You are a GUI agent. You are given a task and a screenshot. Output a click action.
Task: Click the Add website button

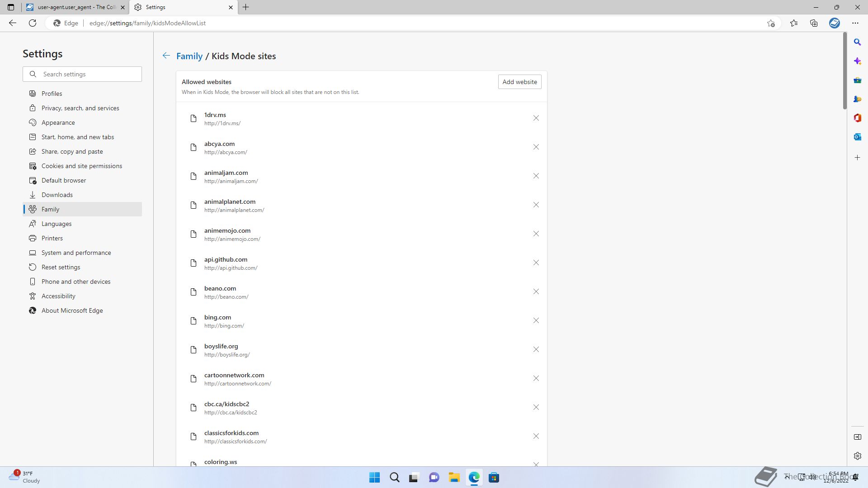pyautogui.click(x=519, y=82)
